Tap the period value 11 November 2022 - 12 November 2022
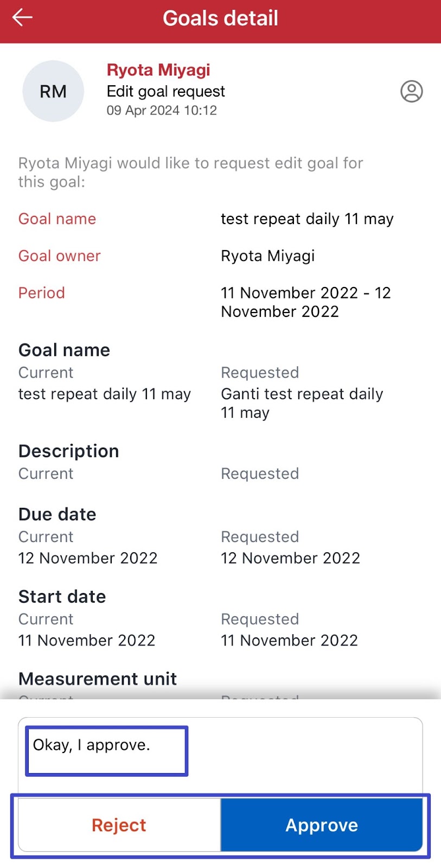 click(305, 302)
